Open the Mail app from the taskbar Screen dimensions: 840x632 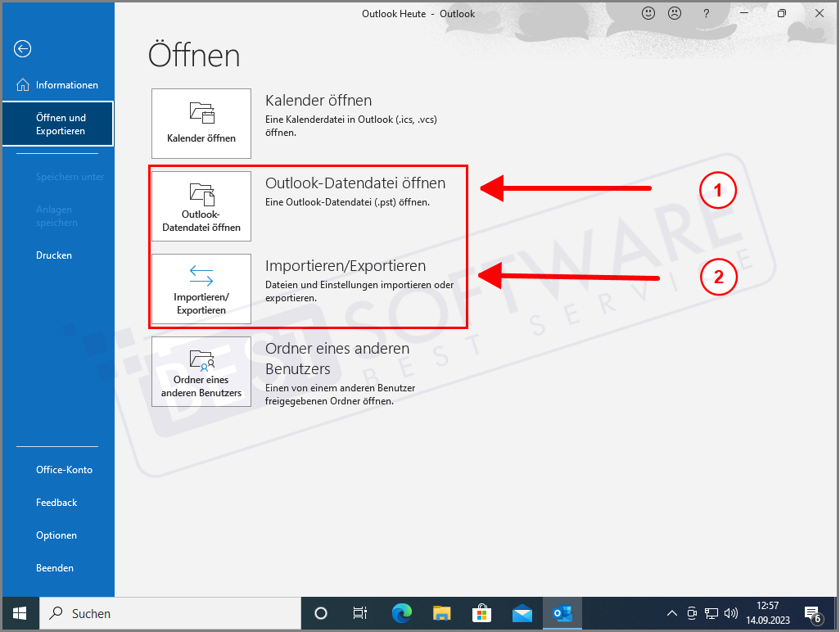[x=522, y=613]
